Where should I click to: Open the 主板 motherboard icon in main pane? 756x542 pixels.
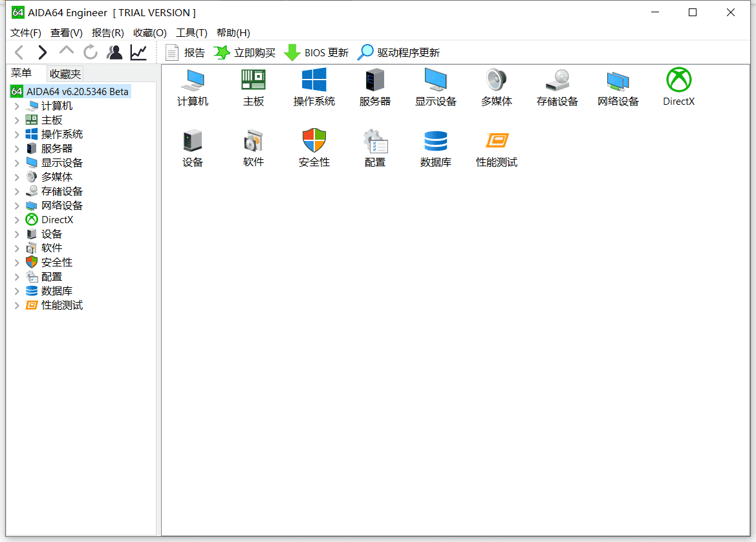click(253, 87)
